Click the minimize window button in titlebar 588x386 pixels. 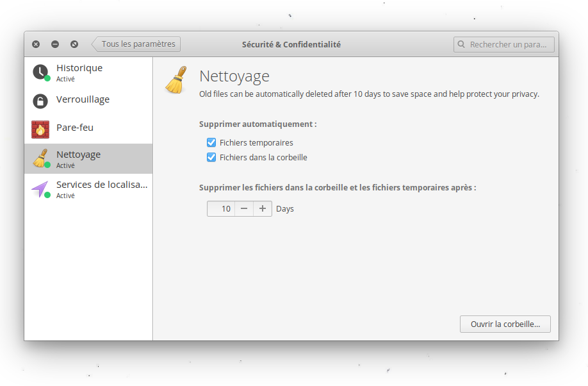click(55, 44)
